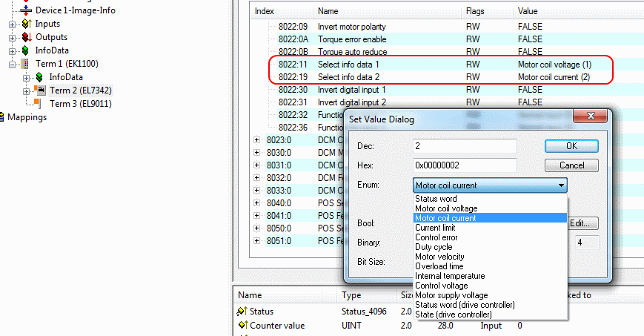Select the Term 3 (EL9011) tree label
The width and height of the screenshot is (644, 336).
(81, 104)
